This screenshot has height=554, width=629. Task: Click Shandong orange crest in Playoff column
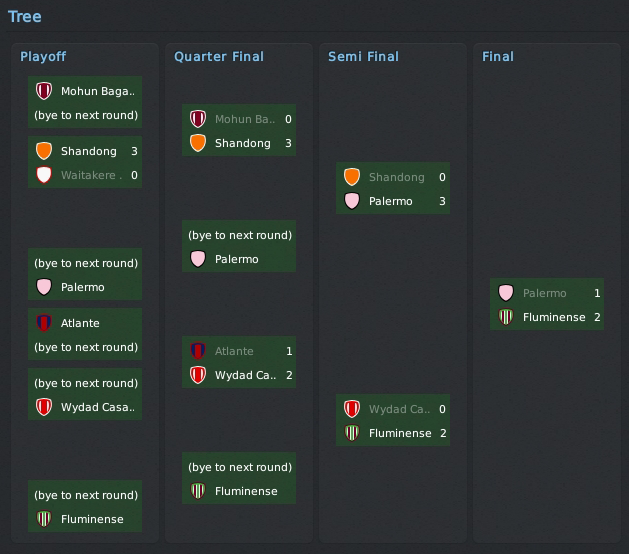click(44, 151)
